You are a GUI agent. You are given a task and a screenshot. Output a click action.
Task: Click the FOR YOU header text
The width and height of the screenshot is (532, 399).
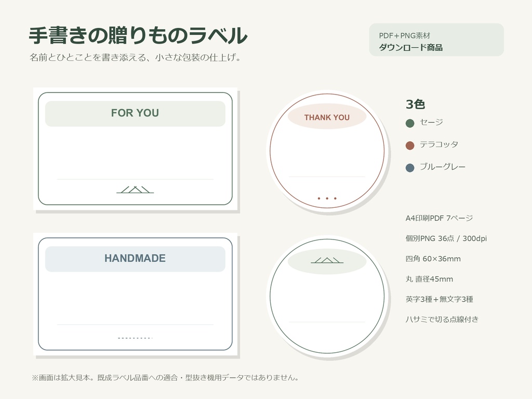135,113
